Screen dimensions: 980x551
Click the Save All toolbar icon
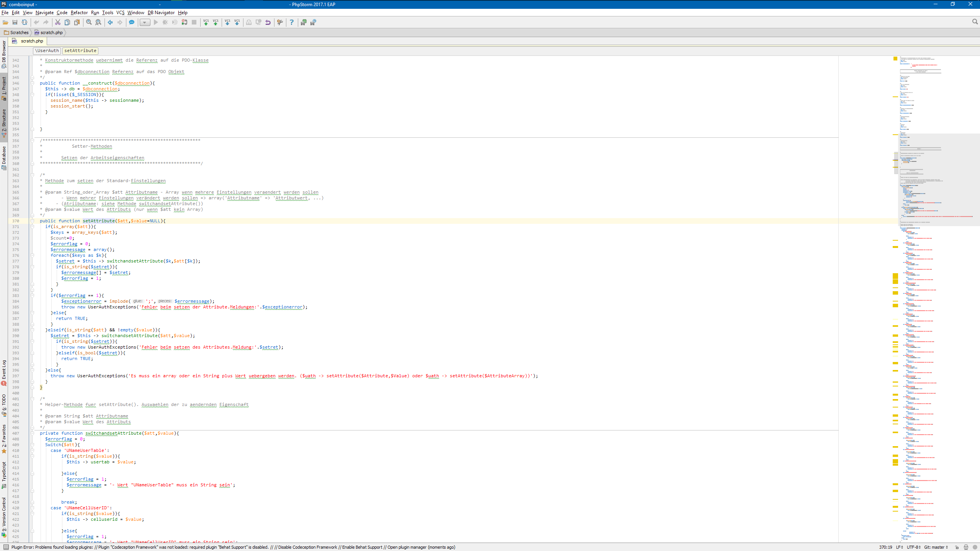tap(15, 22)
